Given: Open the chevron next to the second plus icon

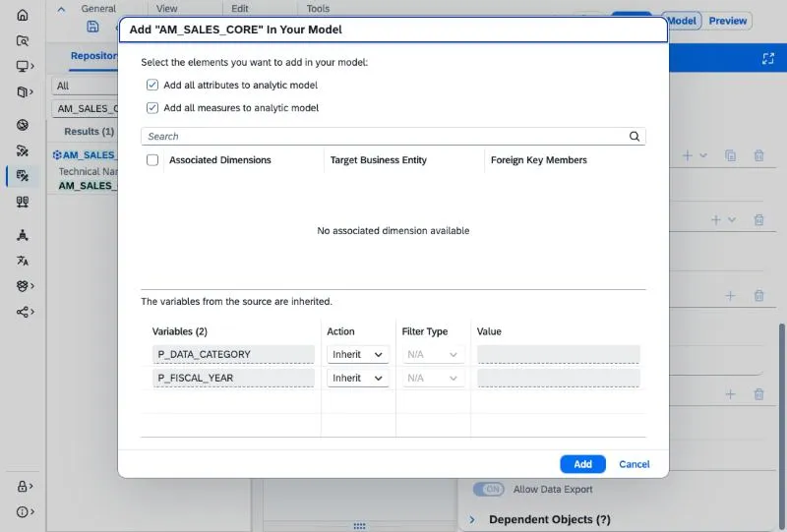Looking at the screenshot, I should (732, 220).
